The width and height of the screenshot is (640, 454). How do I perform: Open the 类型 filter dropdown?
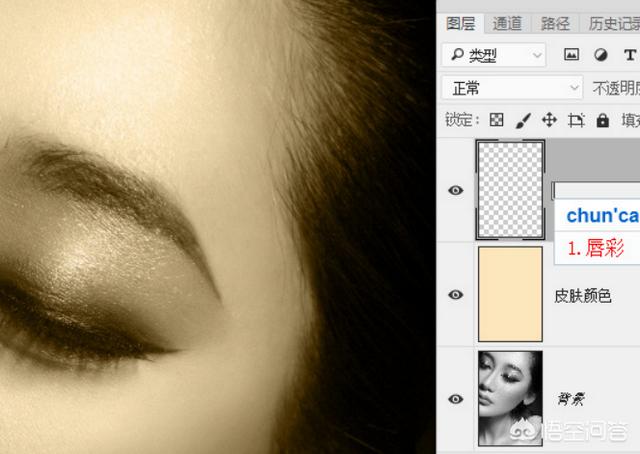494,55
